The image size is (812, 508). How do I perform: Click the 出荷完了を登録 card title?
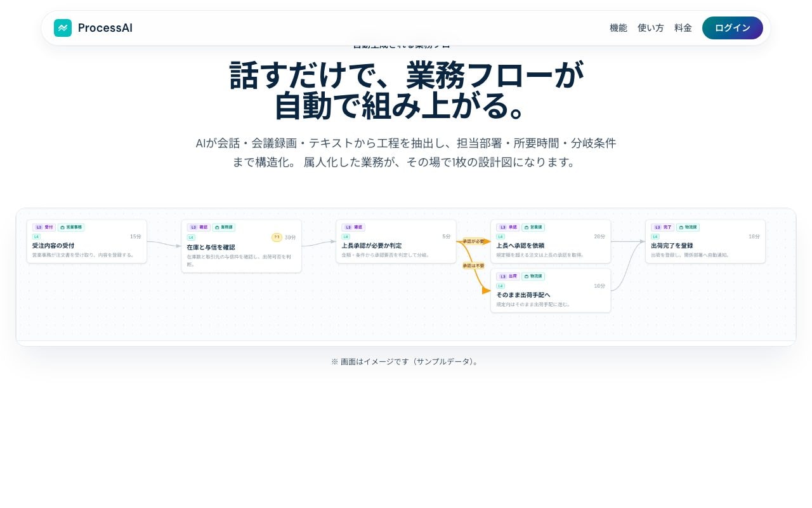(x=672, y=245)
